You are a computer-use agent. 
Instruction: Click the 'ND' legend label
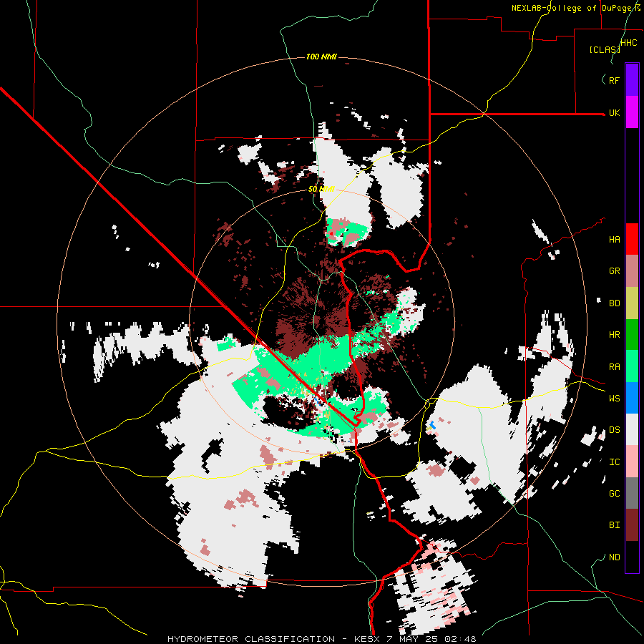point(614,557)
